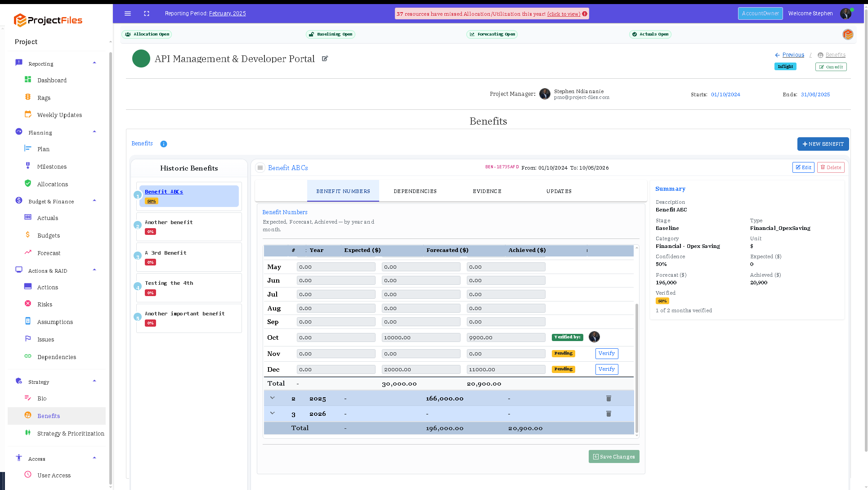Select the Benefit Numbers tab

(343, 191)
